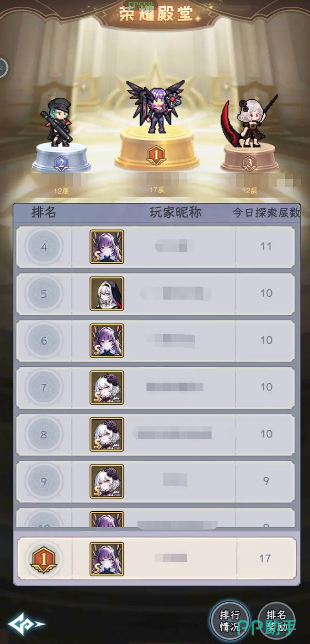Tap the rank 6 player avatar
Image resolution: width=310 pixels, height=644 pixels.
coord(107,340)
